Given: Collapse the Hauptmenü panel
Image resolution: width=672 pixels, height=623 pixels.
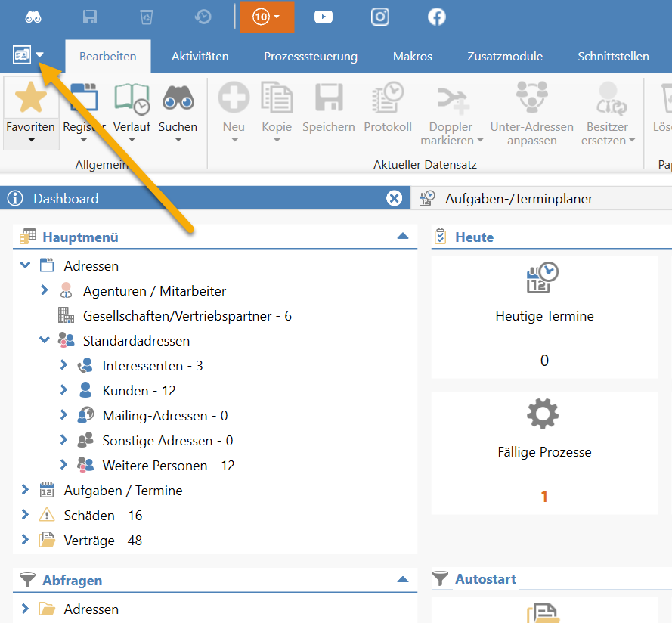Looking at the screenshot, I should coord(403,236).
